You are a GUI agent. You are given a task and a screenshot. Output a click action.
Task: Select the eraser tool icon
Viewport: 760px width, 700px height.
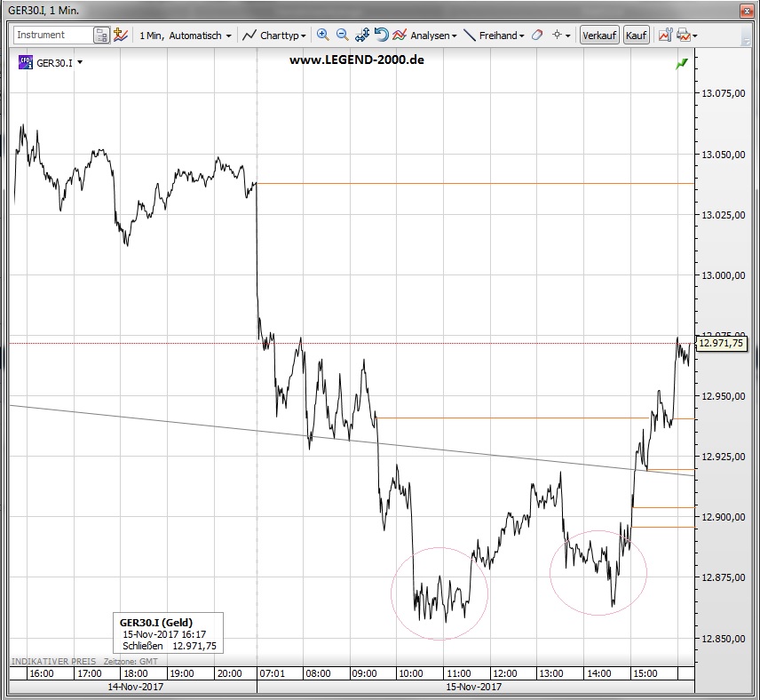click(537, 36)
